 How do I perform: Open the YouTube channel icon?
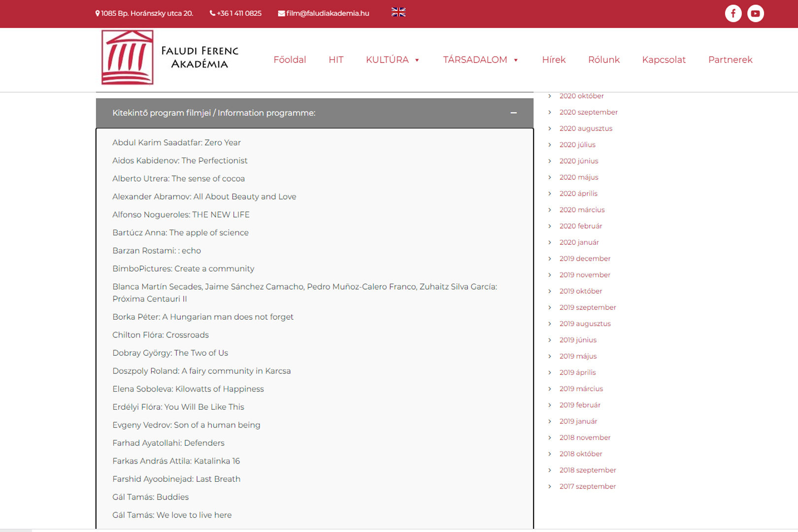click(755, 13)
